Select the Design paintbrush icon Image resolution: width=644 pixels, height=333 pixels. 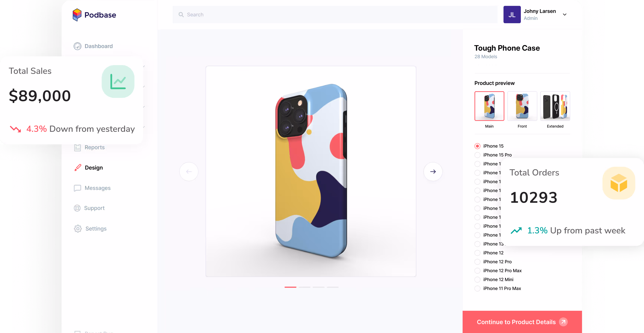(x=78, y=168)
